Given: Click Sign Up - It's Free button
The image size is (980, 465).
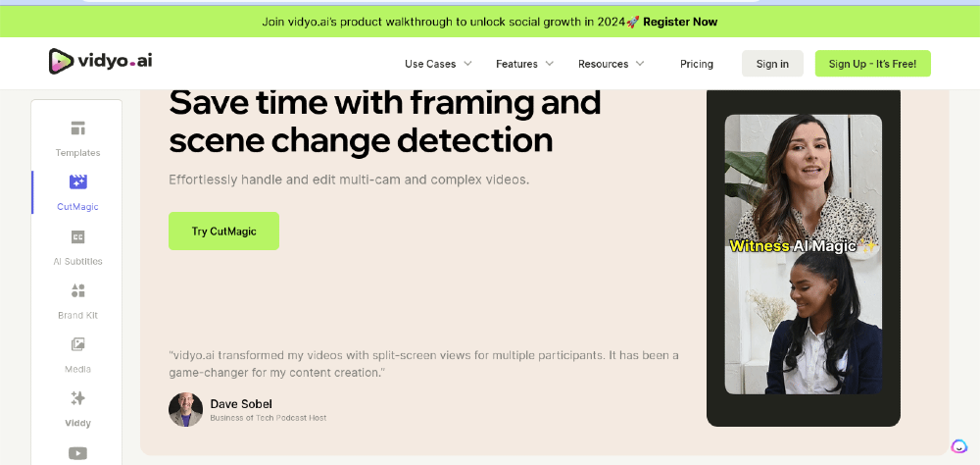Looking at the screenshot, I should [872, 64].
